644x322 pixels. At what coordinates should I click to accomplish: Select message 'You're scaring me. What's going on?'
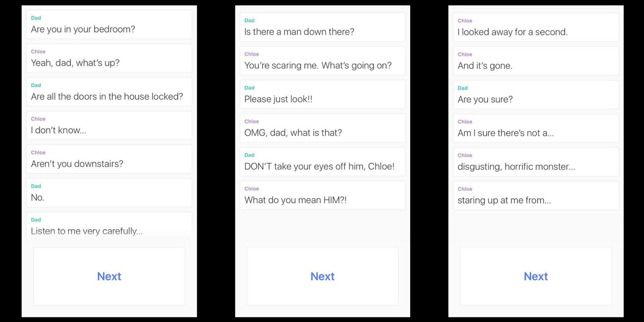point(323,61)
